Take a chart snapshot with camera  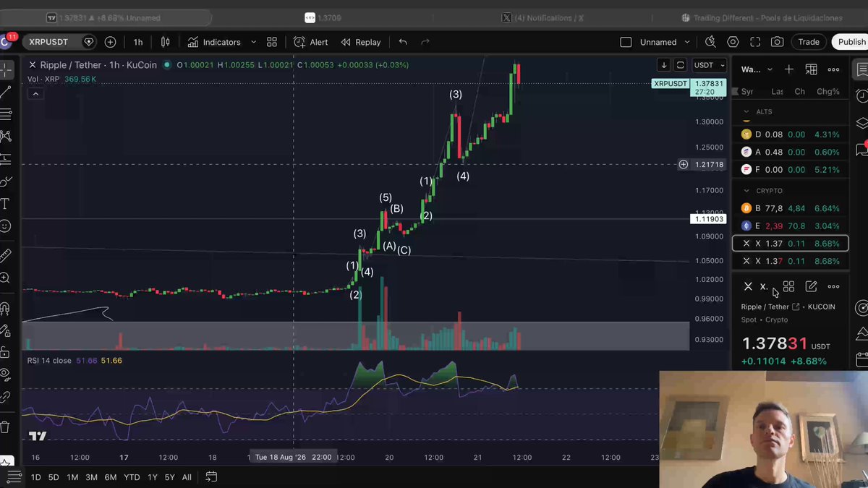(x=777, y=42)
